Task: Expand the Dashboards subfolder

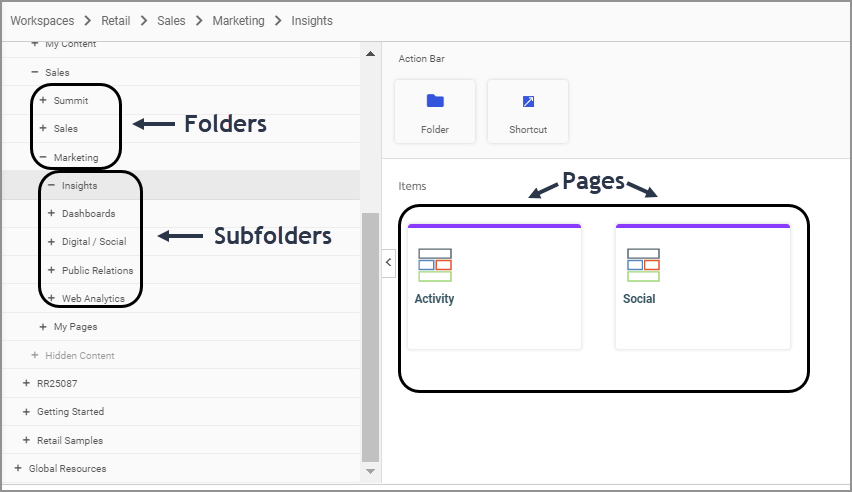Action: 51,213
